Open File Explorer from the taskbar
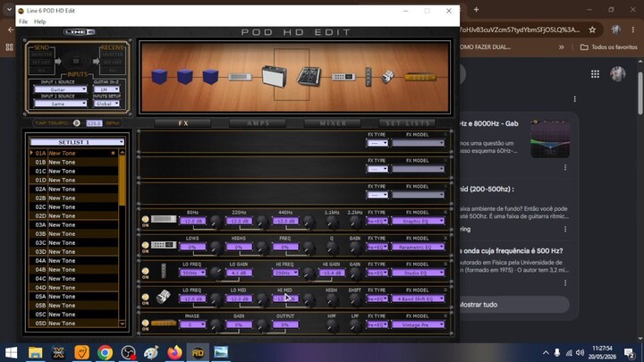This screenshot has height=362, width=644. coord(35,352)
